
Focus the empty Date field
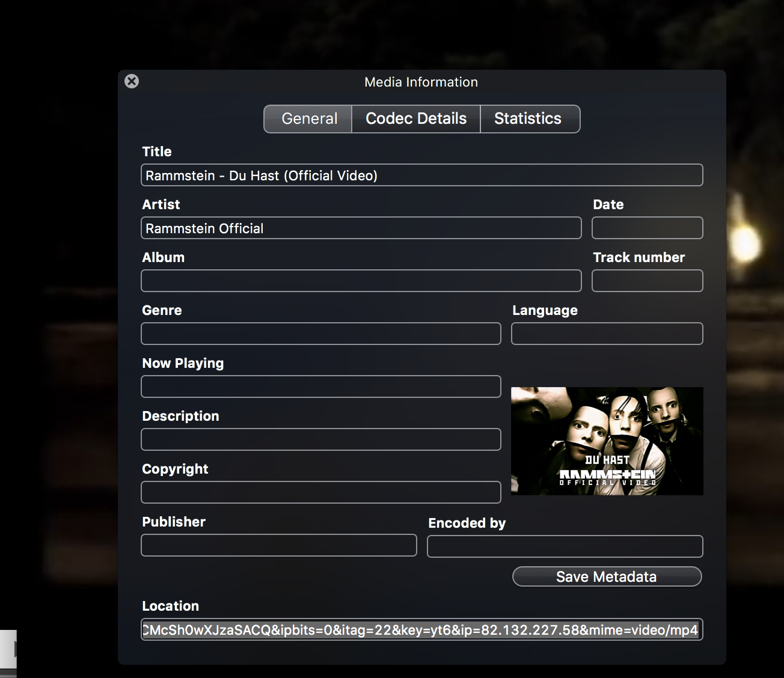click(647, 228)
